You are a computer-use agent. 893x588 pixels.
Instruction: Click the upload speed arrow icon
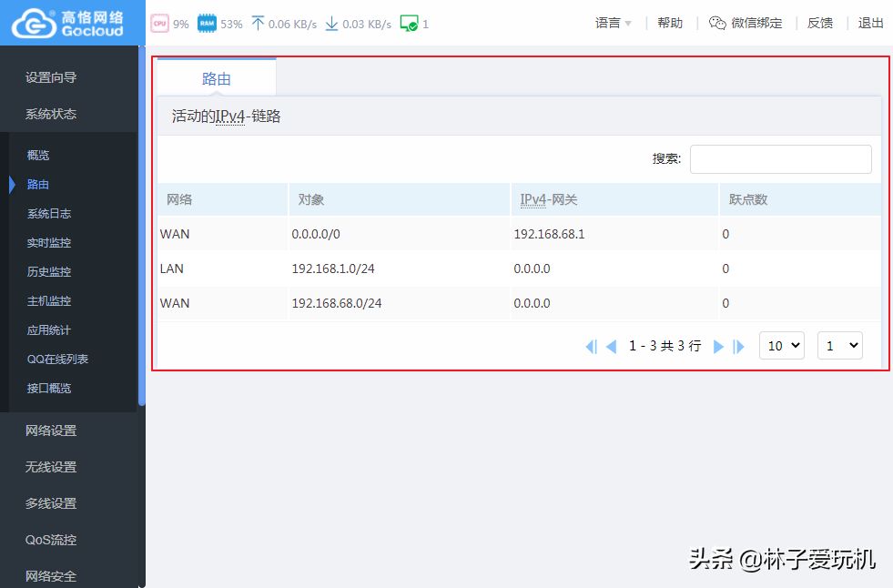(x=258, y=24)
